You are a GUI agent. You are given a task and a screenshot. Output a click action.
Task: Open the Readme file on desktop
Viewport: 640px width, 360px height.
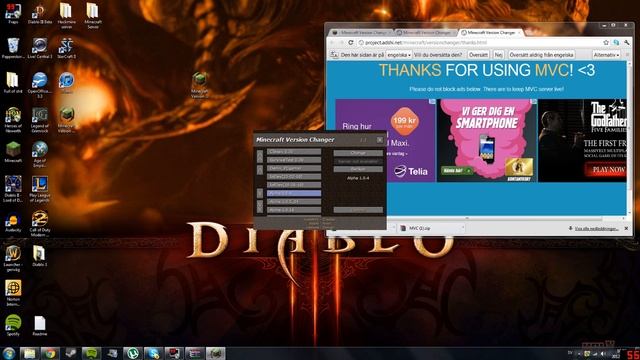[x=40, y=325]
